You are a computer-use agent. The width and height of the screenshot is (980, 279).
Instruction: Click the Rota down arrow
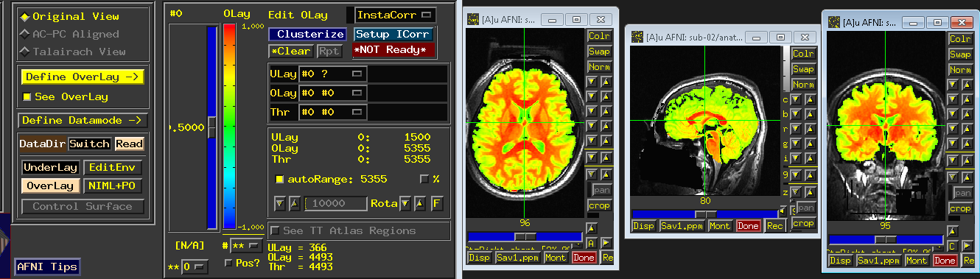[x=405, y=204]
